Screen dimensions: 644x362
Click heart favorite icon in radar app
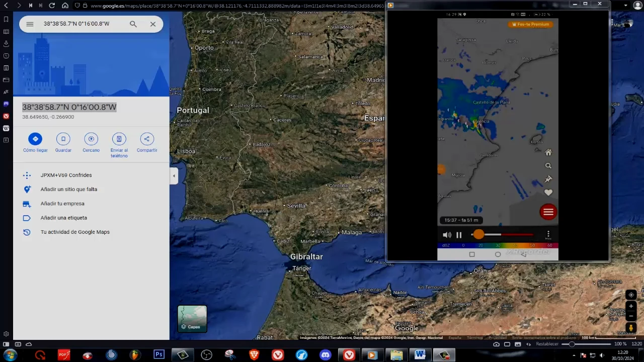pyautogui.click(x=548, y=193)
